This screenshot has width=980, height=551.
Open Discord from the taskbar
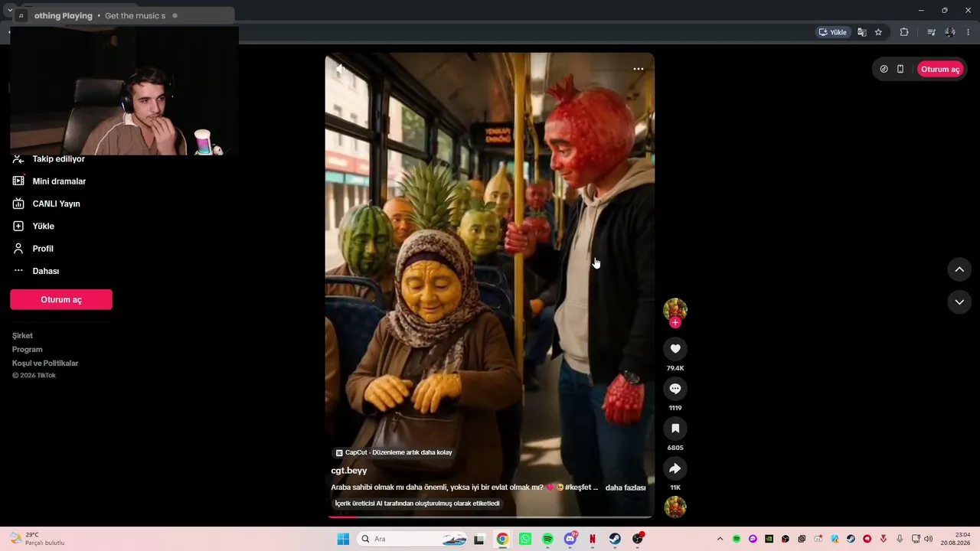pyautogui.click(x=570, y=539)
